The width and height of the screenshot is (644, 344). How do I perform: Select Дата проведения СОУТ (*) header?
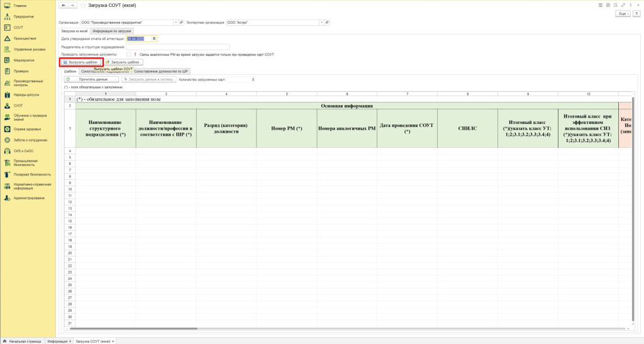[407, 128]
